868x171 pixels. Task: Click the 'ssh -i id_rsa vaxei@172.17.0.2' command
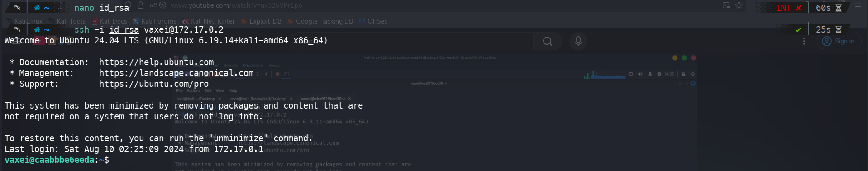(149, 29)
